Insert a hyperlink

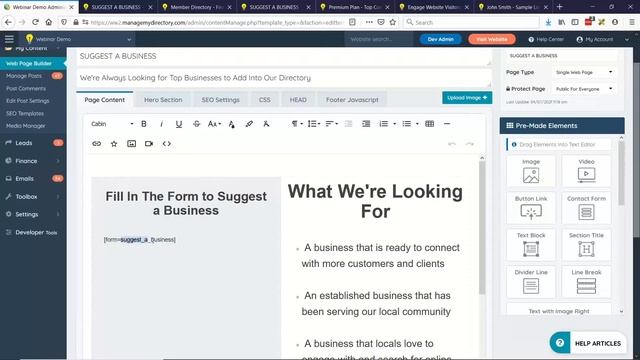[96, 144]
